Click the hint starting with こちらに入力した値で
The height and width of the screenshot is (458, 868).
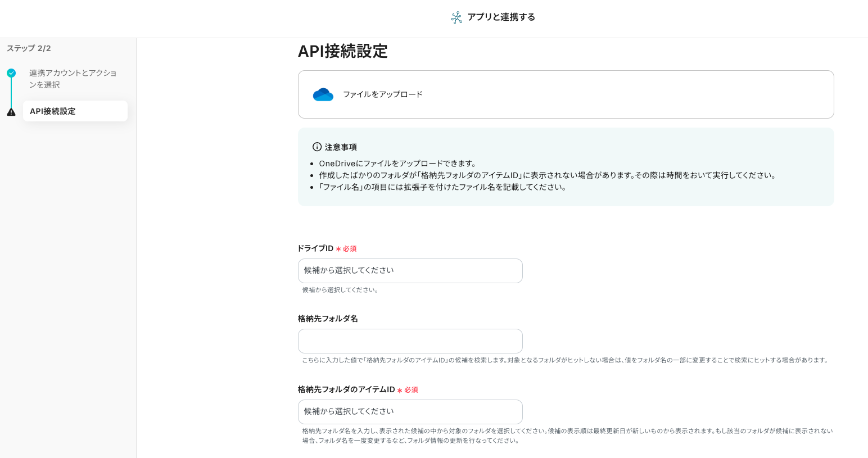click(566, 360)
